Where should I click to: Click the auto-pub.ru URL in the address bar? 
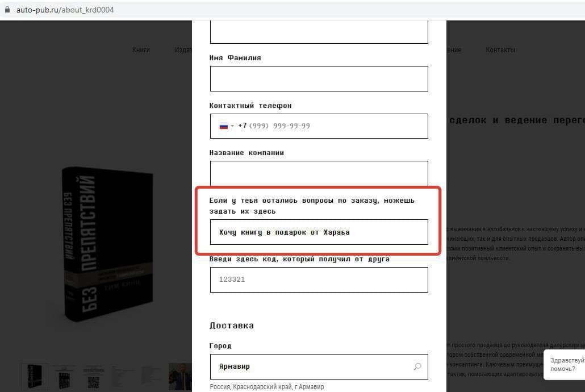(x=65, y=10)
